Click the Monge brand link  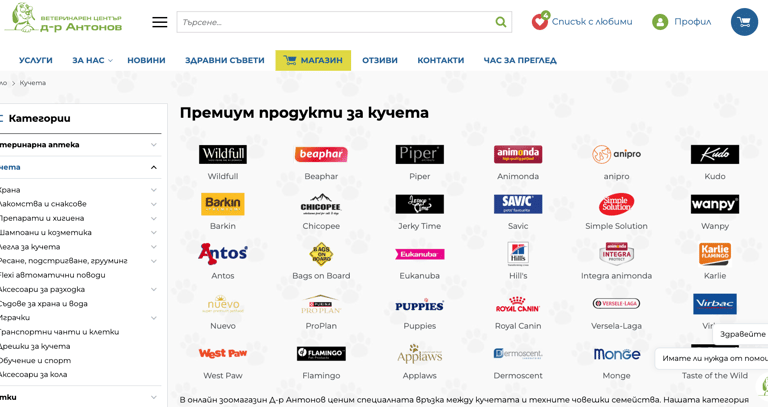(x=616, y=376)
